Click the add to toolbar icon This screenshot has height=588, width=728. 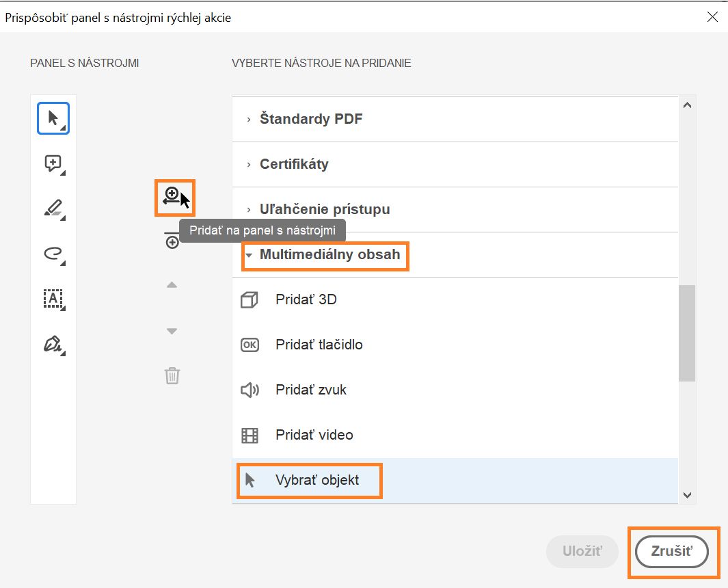click(173, 197)
